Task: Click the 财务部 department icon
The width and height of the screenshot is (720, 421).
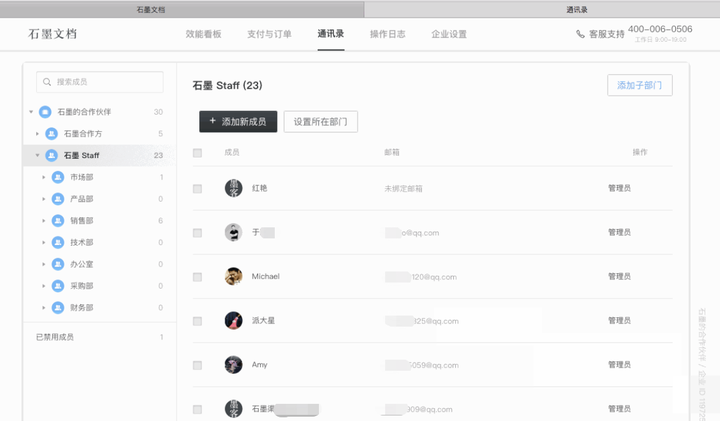Action: (x=58, y=308)
